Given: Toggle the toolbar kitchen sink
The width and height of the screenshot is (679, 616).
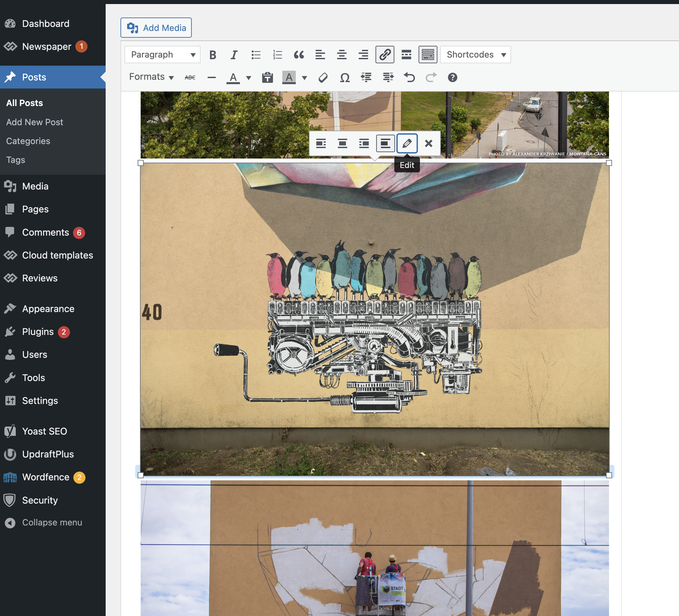Looking at the screenshot, I should click(428, 55).
